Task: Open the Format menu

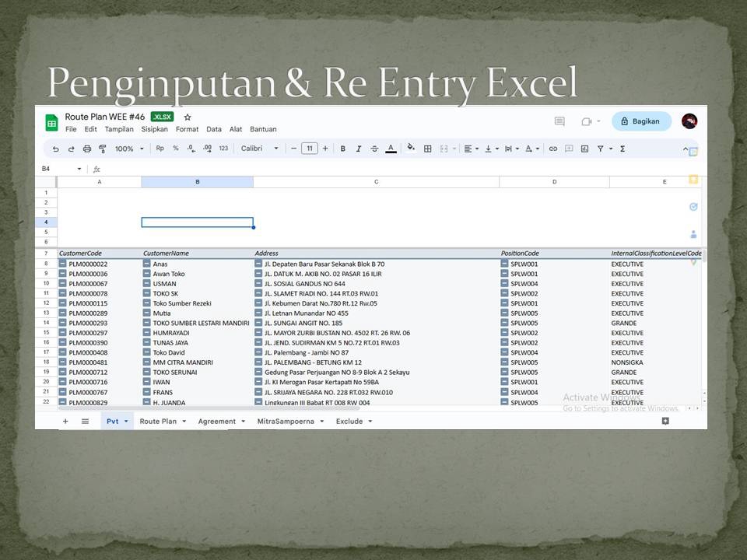Action: 187,129
